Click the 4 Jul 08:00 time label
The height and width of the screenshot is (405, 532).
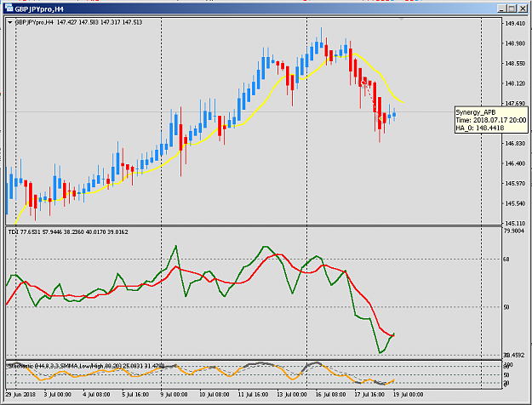pos(96,395)
